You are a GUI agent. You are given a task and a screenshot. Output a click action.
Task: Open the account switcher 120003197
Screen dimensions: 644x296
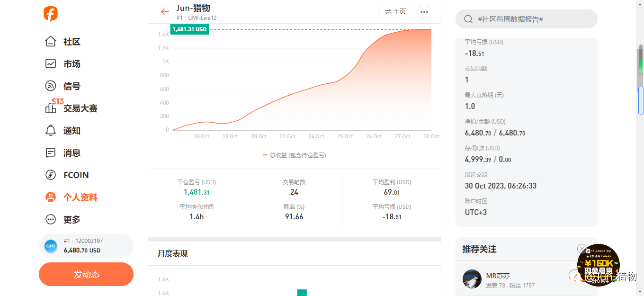86,246
